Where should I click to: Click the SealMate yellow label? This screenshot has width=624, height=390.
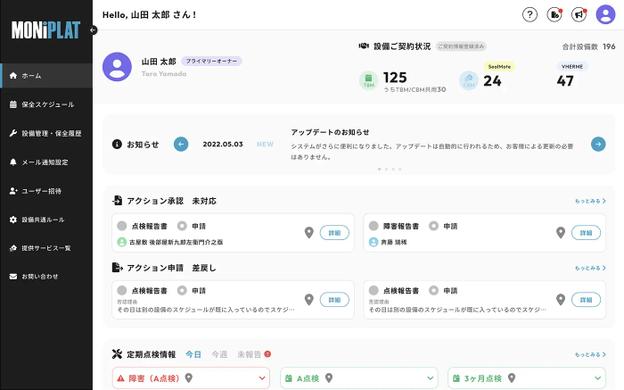(x=499, y=66)
